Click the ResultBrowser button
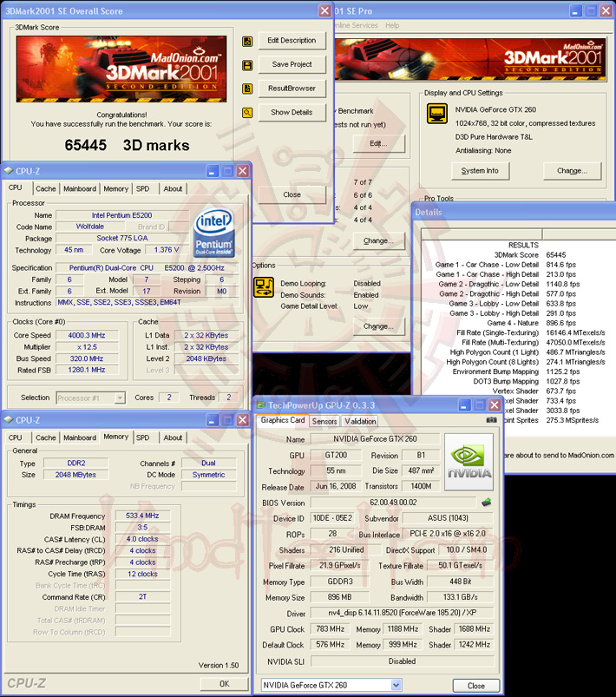Screen dimensions: 616x697 [292, 89]
